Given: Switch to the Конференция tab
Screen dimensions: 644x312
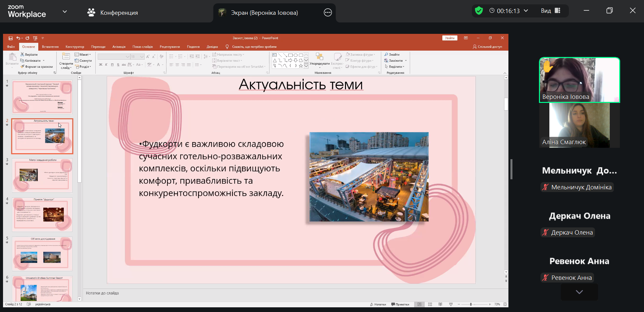Looking at the screenshot, I should coord(113,13).
